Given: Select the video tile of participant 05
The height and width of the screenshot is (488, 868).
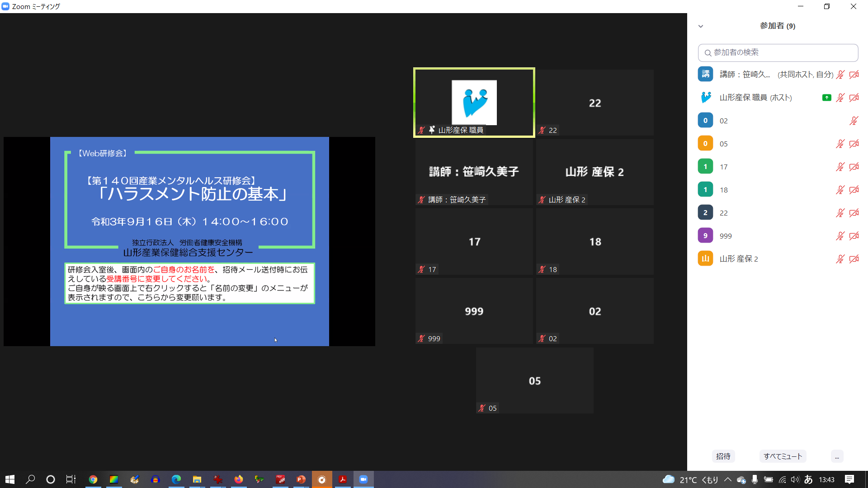Looking at the screenshot, I should 535,380.
